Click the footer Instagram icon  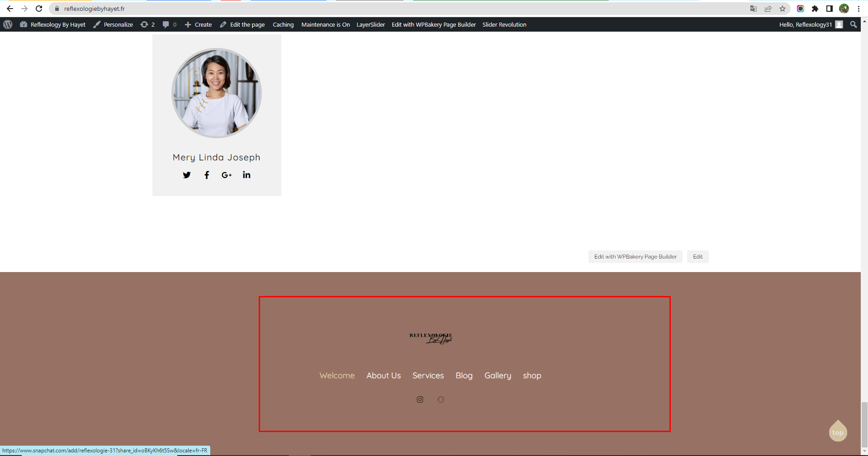420,400
